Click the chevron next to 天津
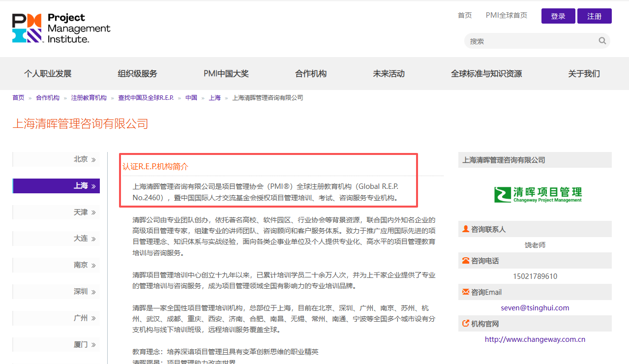 point(93,212)
